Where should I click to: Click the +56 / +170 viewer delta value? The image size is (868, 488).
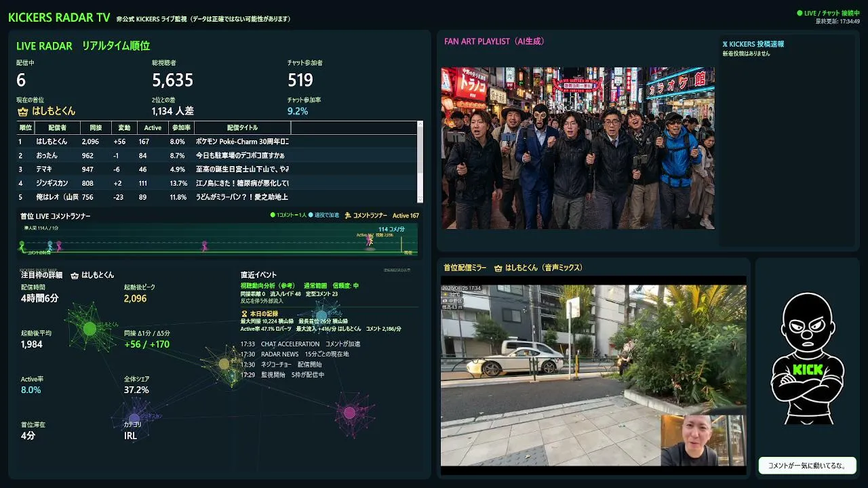(x=146, y=344)
